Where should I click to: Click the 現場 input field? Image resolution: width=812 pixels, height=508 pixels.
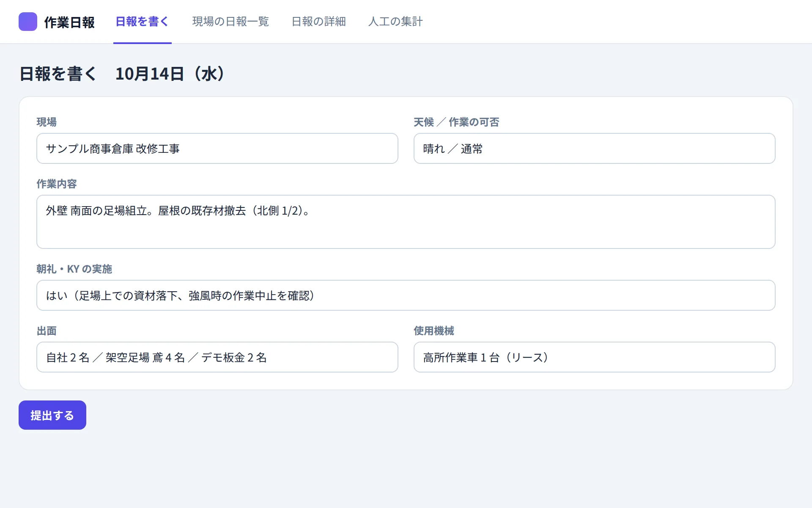(217, 149)
